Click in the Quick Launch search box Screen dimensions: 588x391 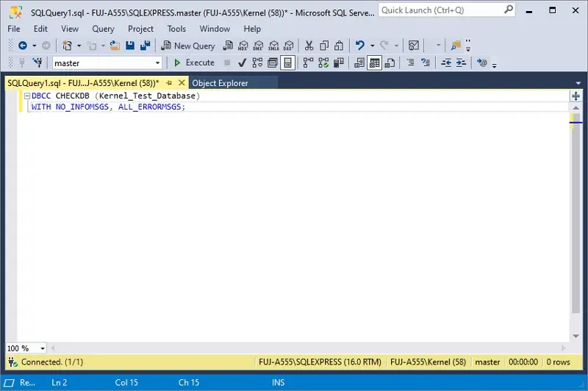[447, 10]
